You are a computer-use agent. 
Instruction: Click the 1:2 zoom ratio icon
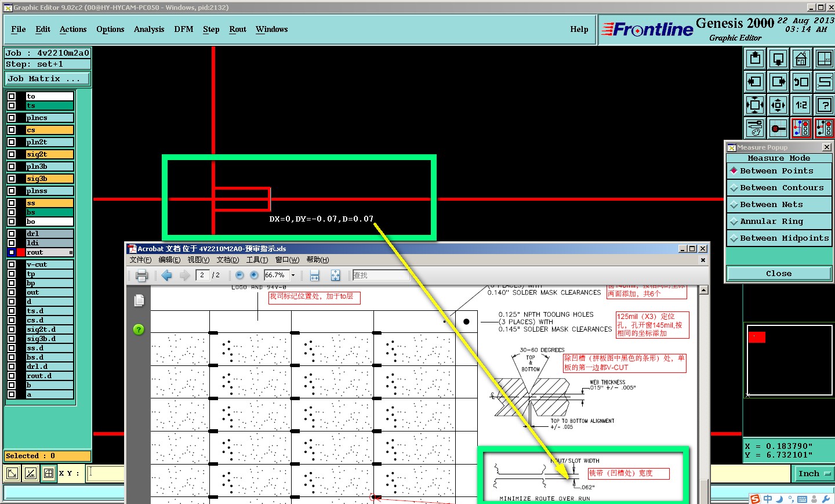pos(801,105)
